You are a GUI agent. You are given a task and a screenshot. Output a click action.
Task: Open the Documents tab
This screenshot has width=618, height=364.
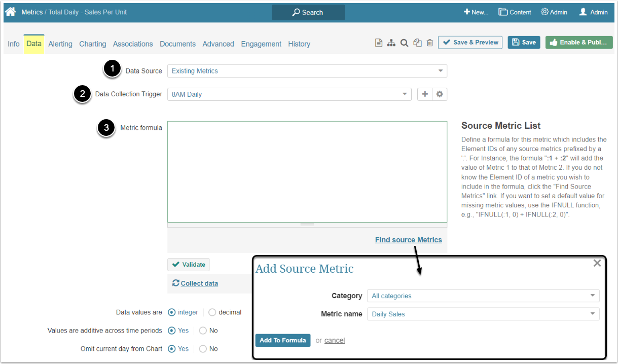[x=178, y=44]
